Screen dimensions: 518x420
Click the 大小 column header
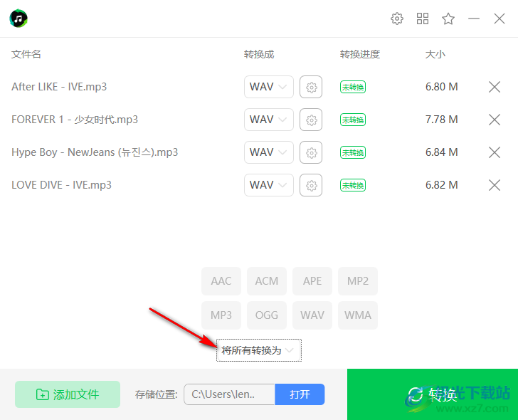[x=435, y=54]
